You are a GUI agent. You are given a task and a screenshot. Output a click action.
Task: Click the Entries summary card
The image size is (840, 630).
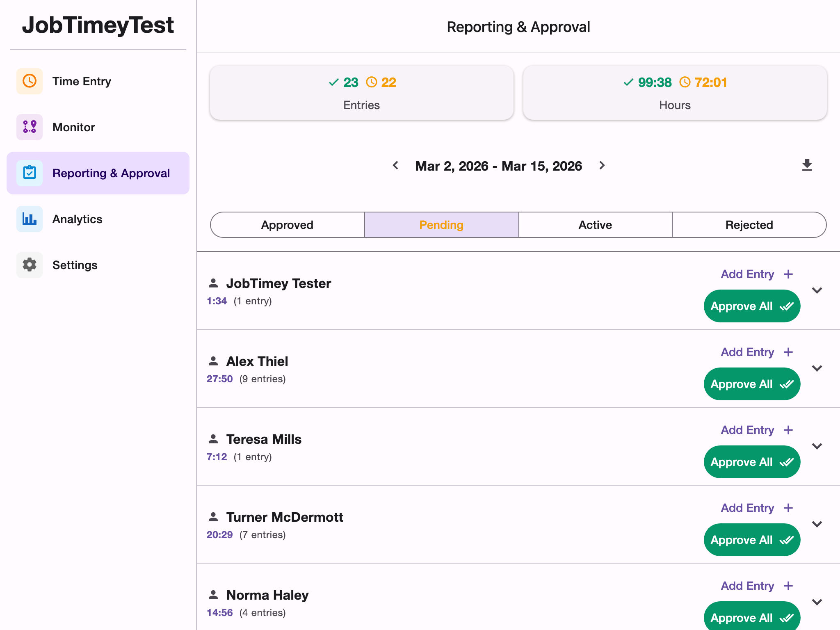[361, 93]
